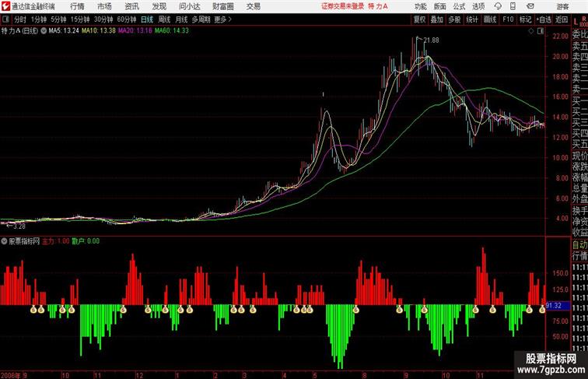Add stock via +自选 button
This screenshot has width=588, height=379.
pos(544,19)
